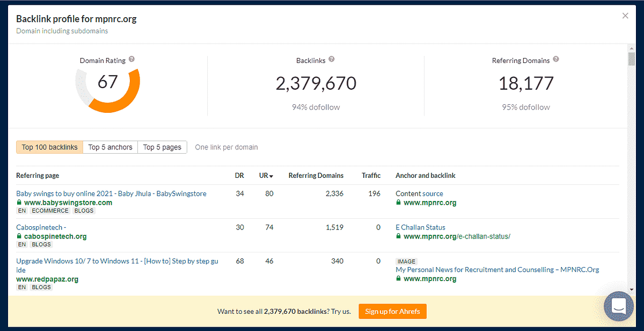Open www.babyswingstore.com domain link
Viewport: 644px width, 331px height.
68,203
